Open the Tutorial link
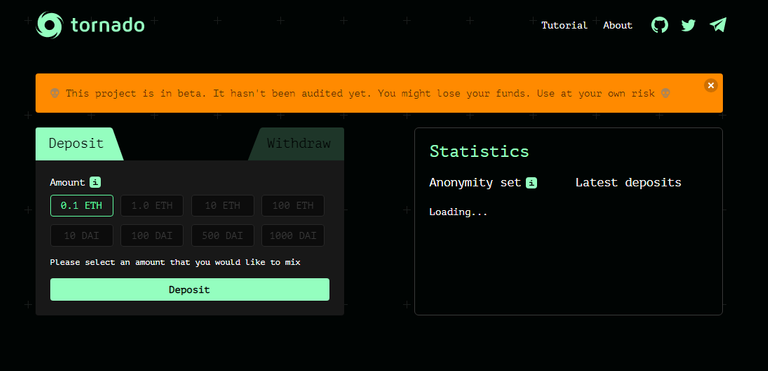Image resolution: width=768 pixels, height=371 pixels. click(564, 25)
